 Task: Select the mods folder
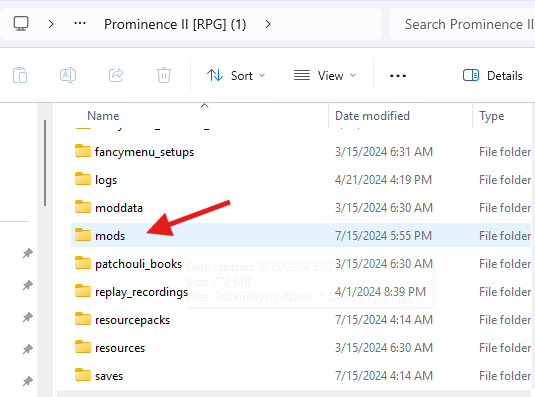[301, 235]
